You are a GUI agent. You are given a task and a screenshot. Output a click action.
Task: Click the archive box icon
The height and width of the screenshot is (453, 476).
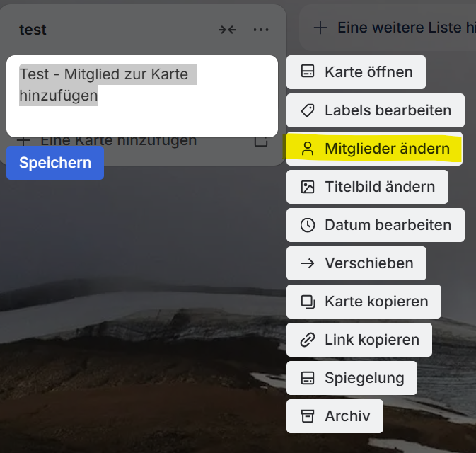pyautogui.click(x=307, y=416)
